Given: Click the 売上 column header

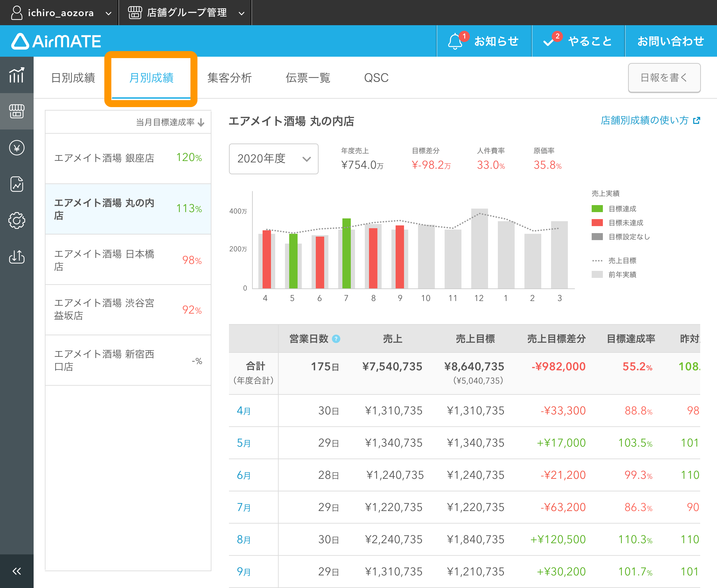Looking at the screenshot, I should click(x=392, y=339).
